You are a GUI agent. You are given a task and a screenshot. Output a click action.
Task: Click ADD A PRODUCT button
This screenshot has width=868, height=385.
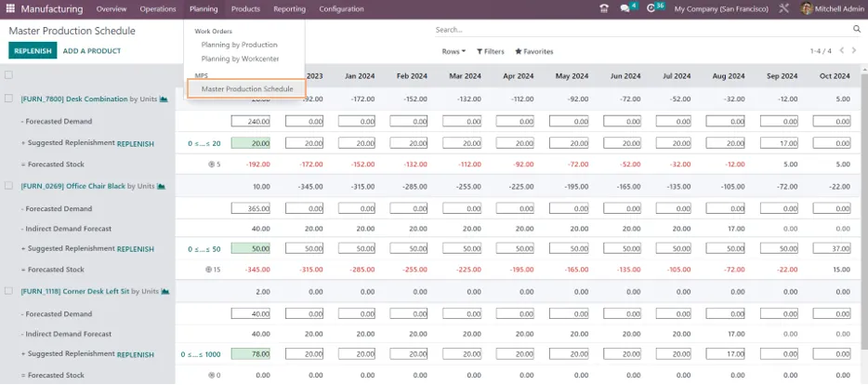[92, 51]
